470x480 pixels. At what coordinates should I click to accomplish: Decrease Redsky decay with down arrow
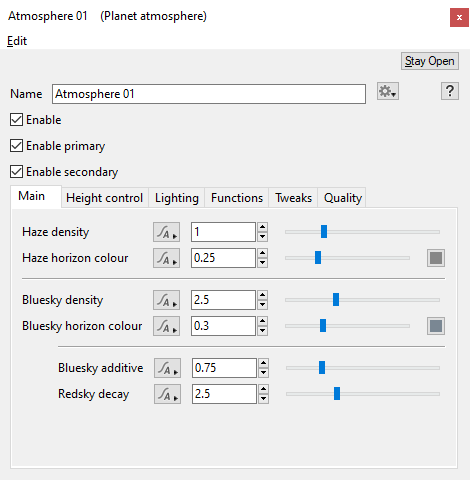point(264,399)
